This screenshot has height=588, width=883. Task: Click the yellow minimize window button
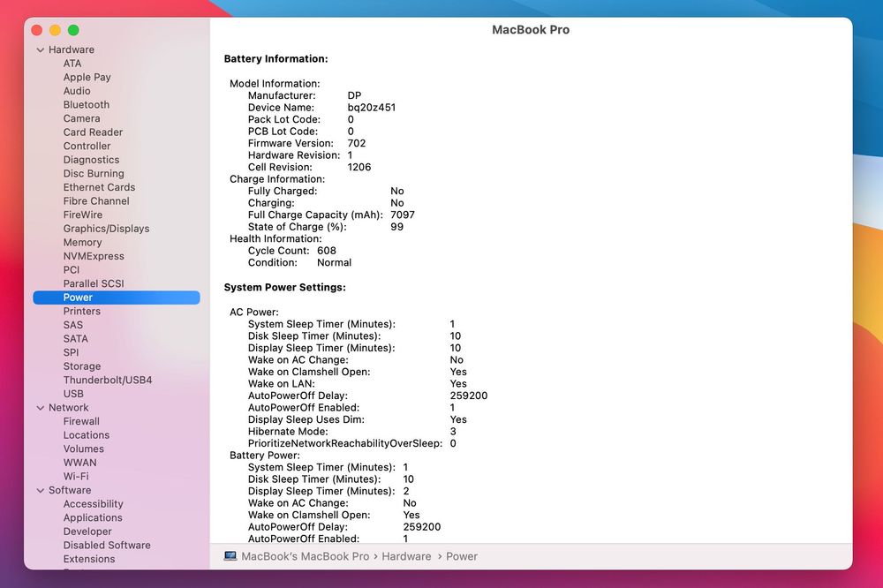pos(55,30)
